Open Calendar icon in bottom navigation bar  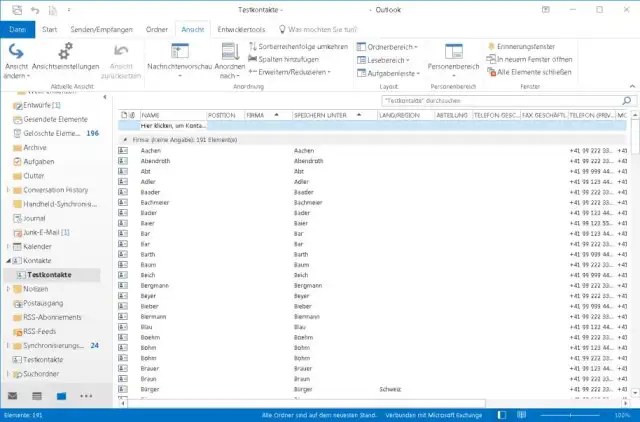37,396
